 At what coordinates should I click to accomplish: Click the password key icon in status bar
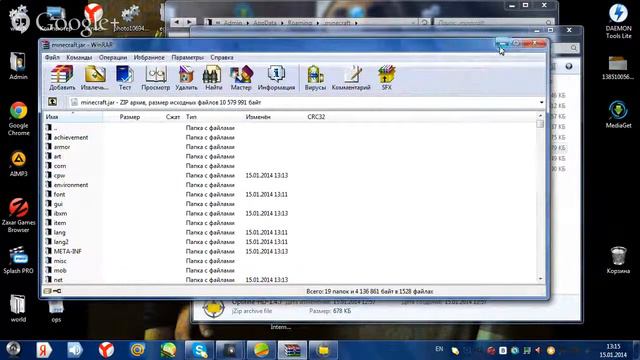tap(57, 291)
